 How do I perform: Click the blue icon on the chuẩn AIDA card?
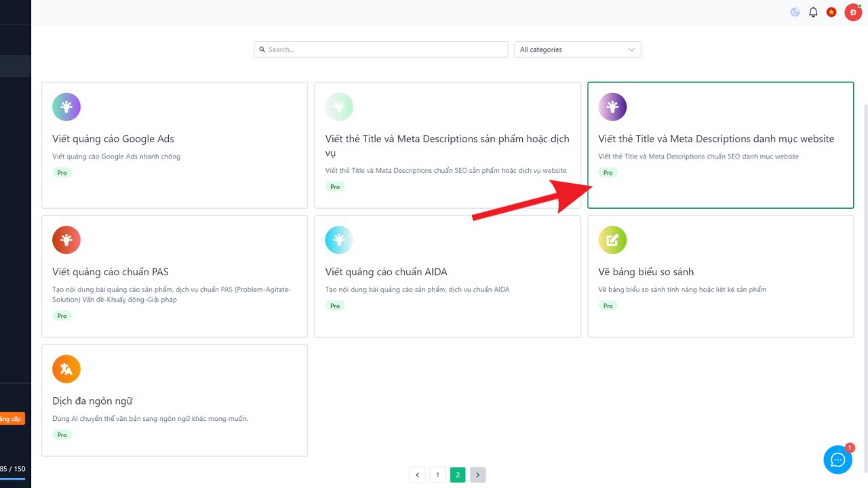click(339, 240)
